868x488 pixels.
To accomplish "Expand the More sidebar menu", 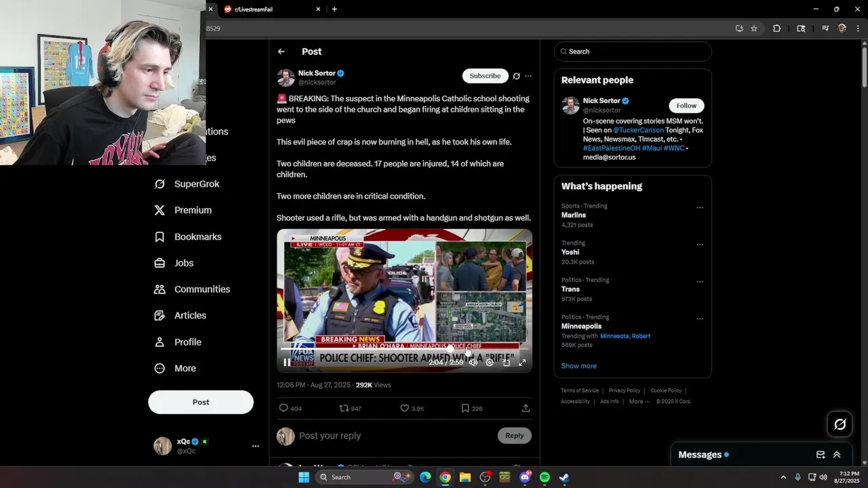I will [175, 369].
